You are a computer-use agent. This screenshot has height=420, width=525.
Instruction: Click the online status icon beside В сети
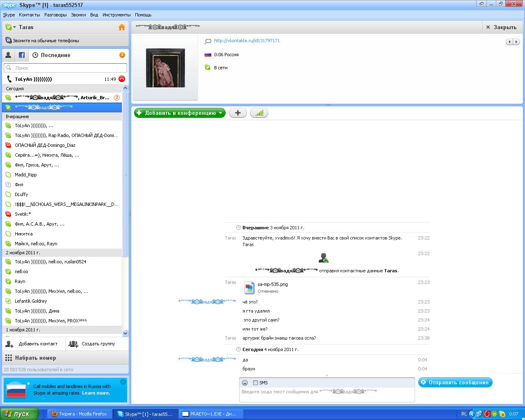coord(208,68)
